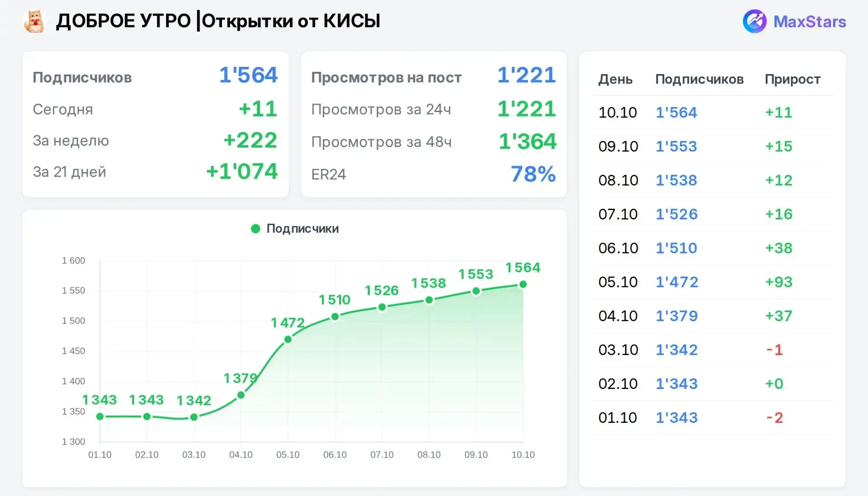Viewport: 868px width, 496px height.
Task: Click the chart data point labeled 1 538
Action: (429, 300)
